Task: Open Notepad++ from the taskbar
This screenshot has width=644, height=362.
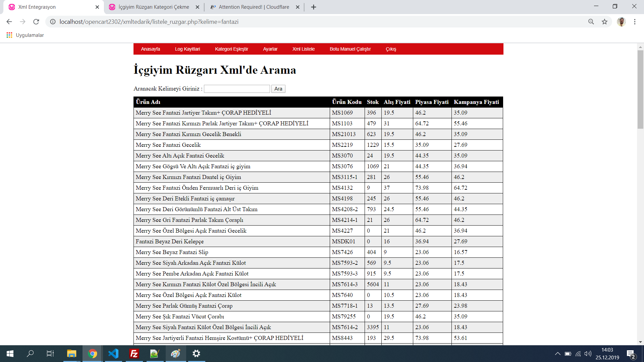Action: click(x=155, y=354)
